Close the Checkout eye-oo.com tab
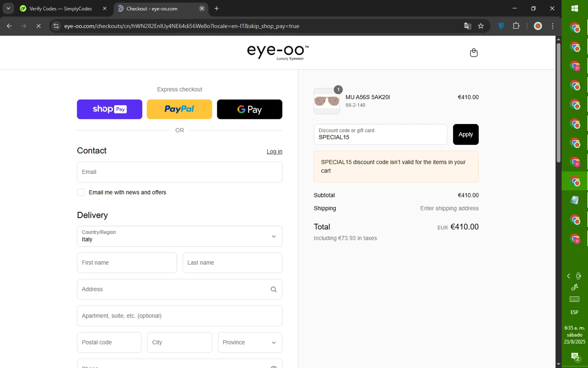This screenshot has width=588, height=368. tap(202, 8)
